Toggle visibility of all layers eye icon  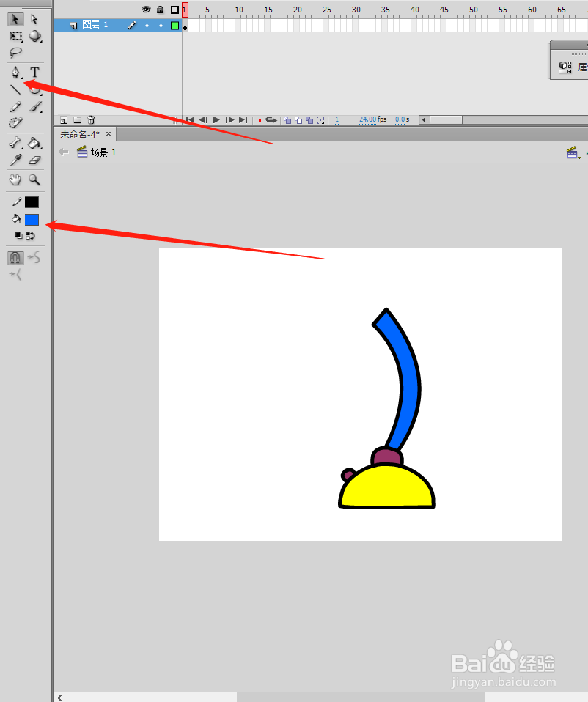pyautogui.click(x=147, y=10)
